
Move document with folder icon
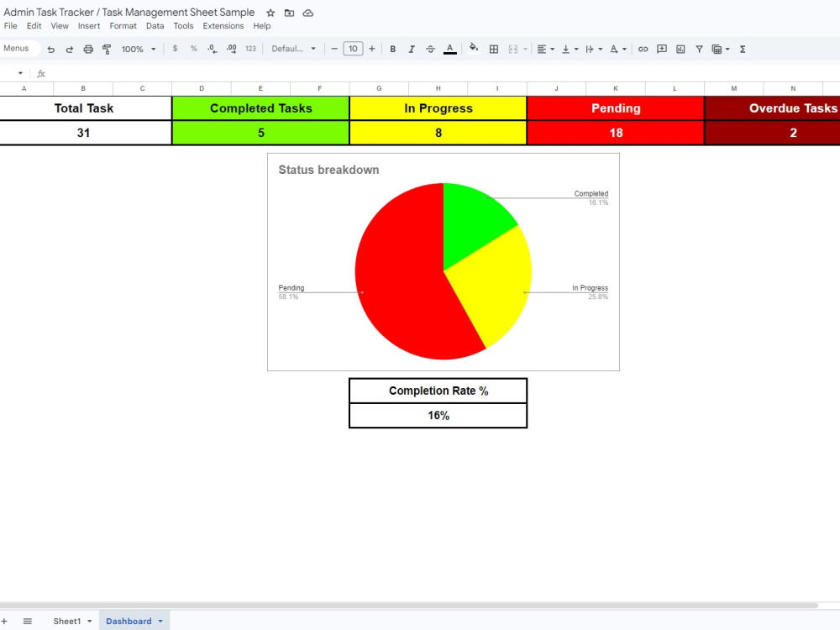point(289,13)
